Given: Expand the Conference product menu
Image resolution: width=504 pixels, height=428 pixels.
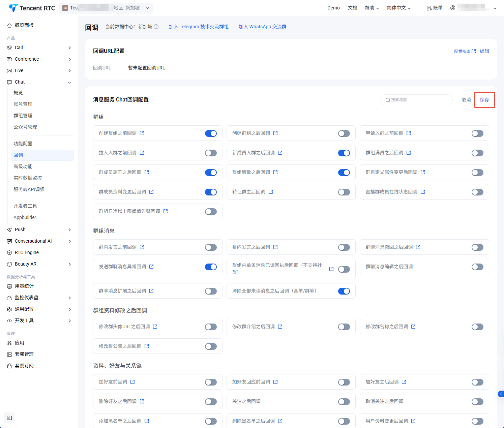Looking at the screenshot, I should [x=39, y=59].
